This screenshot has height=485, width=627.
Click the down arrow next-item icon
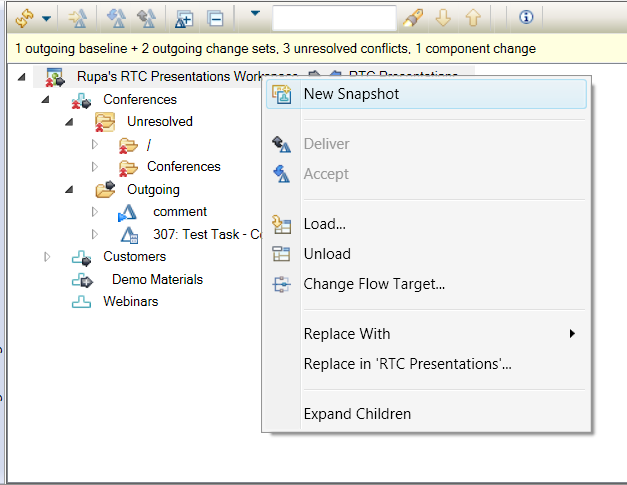pyautogui.click(x=444, y=17)
